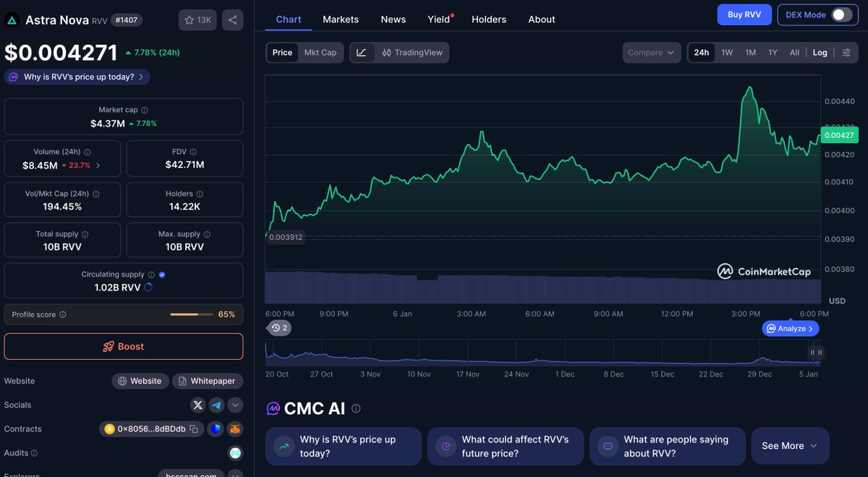
Task: Click the Buy RVV button
Action: [x=744, y=14]
